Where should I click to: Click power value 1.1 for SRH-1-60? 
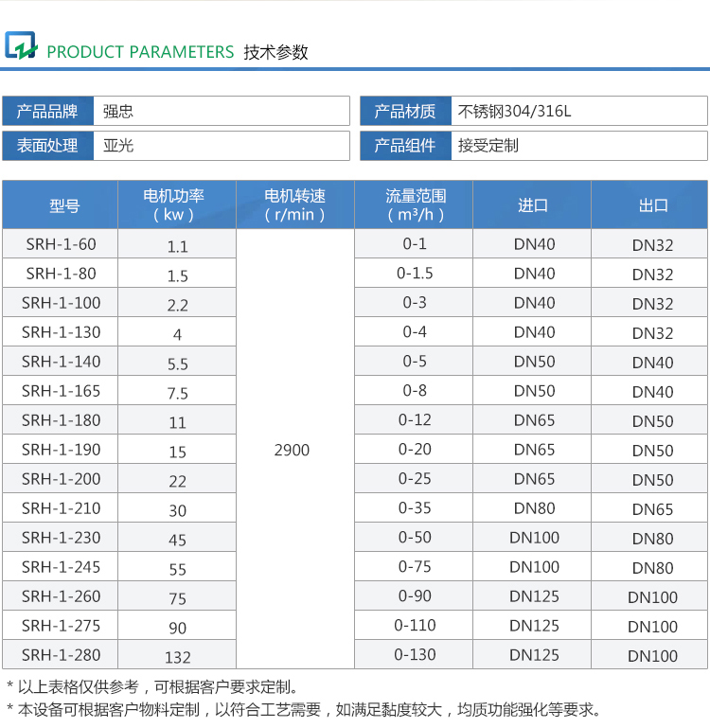(x=177, y=246)
